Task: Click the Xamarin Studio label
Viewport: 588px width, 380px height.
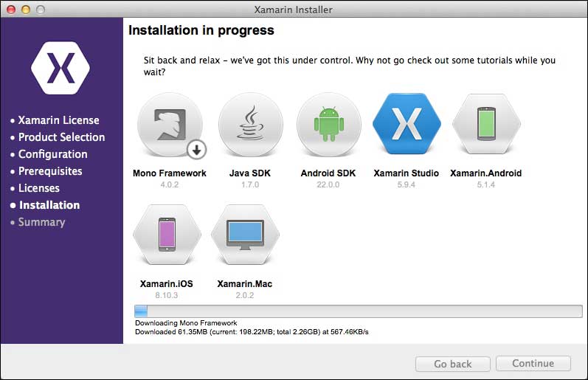Action: coord(406,173)
